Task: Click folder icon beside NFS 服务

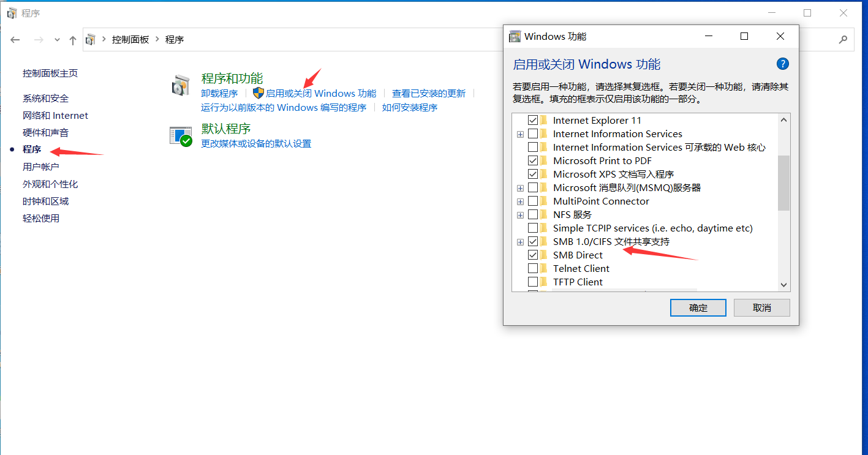Action: [544, 214]
